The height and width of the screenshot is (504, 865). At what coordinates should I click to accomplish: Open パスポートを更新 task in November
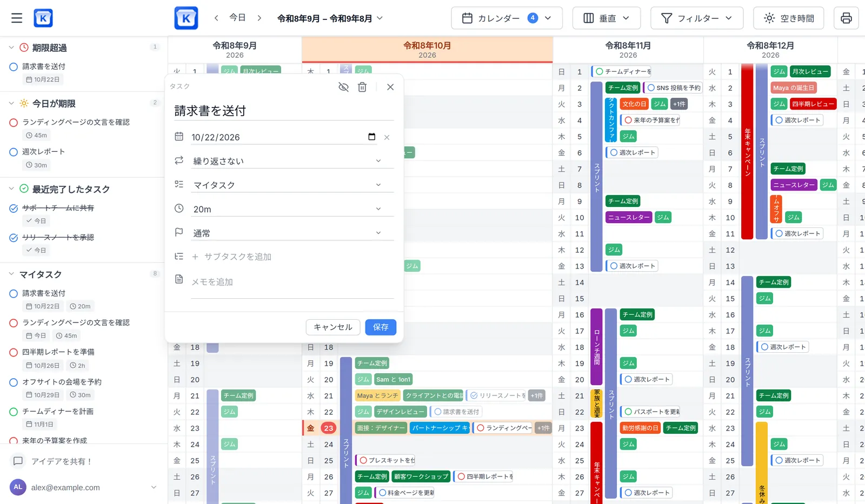point(650,412)
